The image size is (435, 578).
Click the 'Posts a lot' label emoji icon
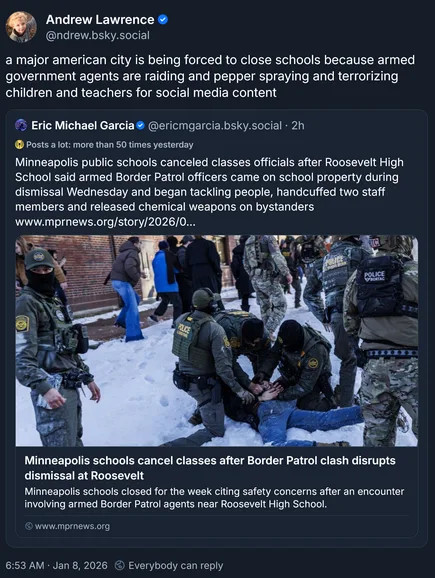pyautogui.click(x=19, y=144)
